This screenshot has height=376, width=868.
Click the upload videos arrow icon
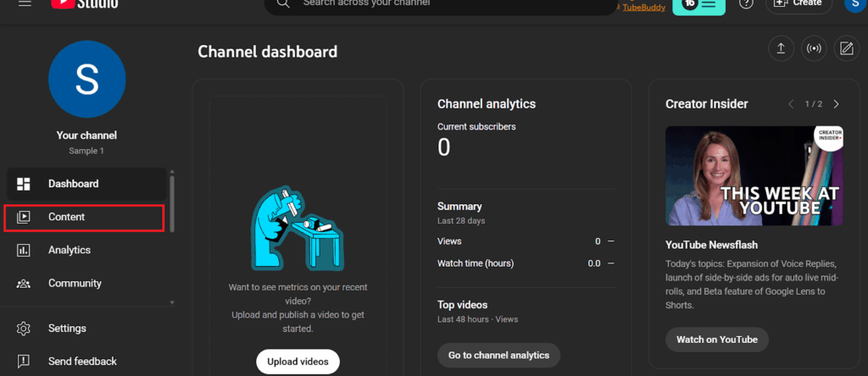(x=780, y=48)
